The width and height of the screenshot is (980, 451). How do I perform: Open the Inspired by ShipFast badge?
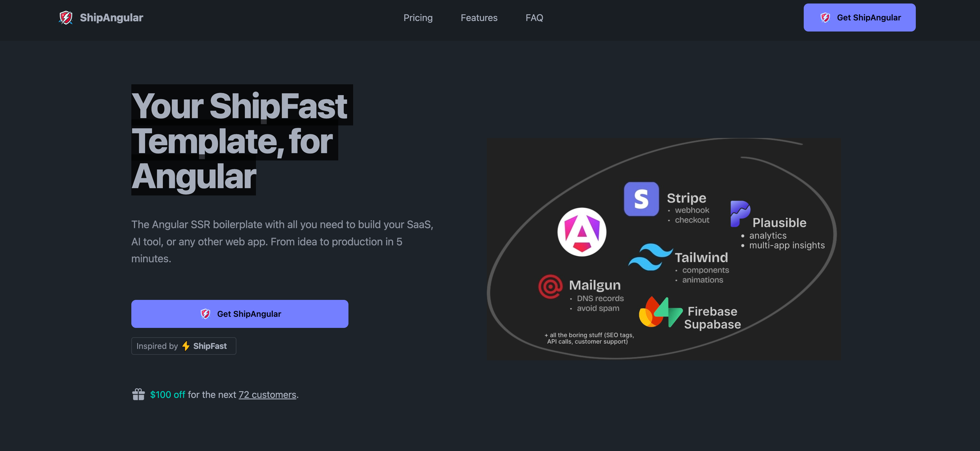coord(184,346)
